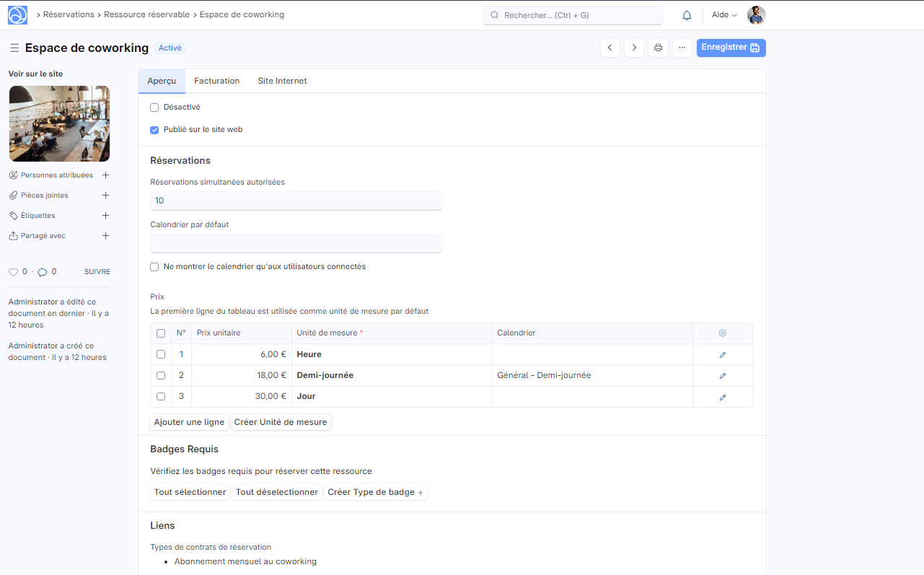Screen dimensions: 924x575
Task: Add a tag via Étiquettes plus
Action: pyautogui.click(x=106, y=216)
